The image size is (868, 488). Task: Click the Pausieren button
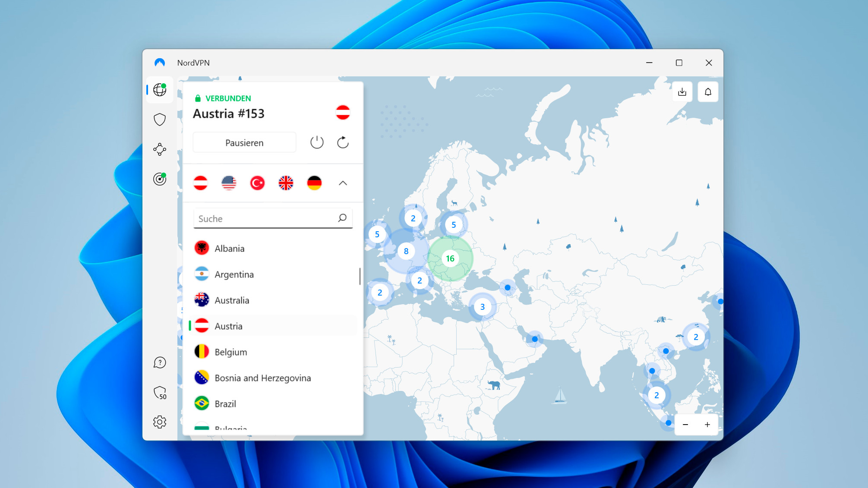244,142
